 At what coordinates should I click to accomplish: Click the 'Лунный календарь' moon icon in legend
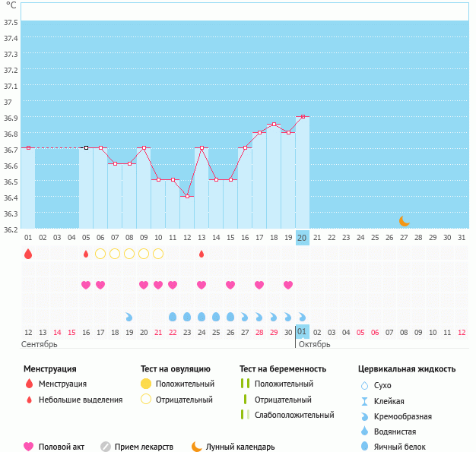tap(197, 447)
